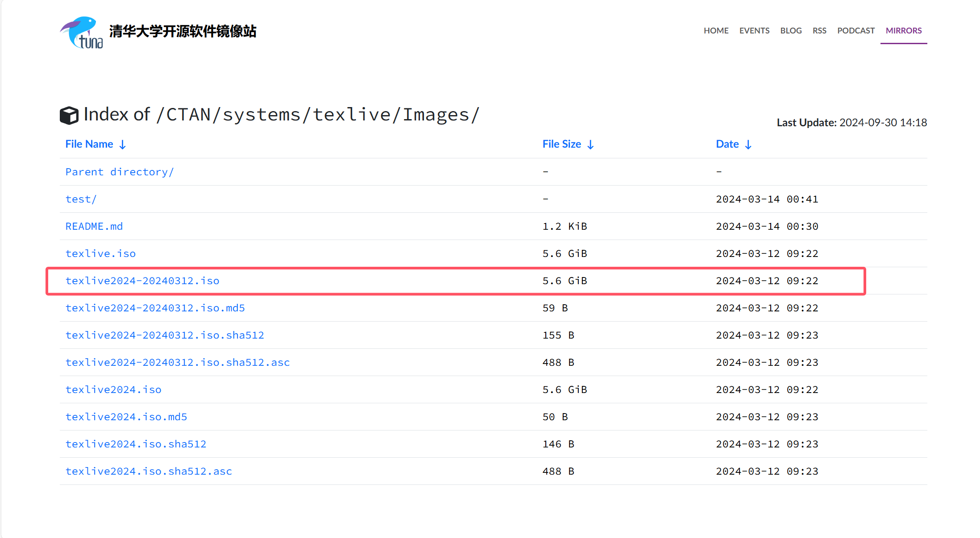
Task: Sort by the File Name column header
Action: pyautogui.click(x=89, y=144)
